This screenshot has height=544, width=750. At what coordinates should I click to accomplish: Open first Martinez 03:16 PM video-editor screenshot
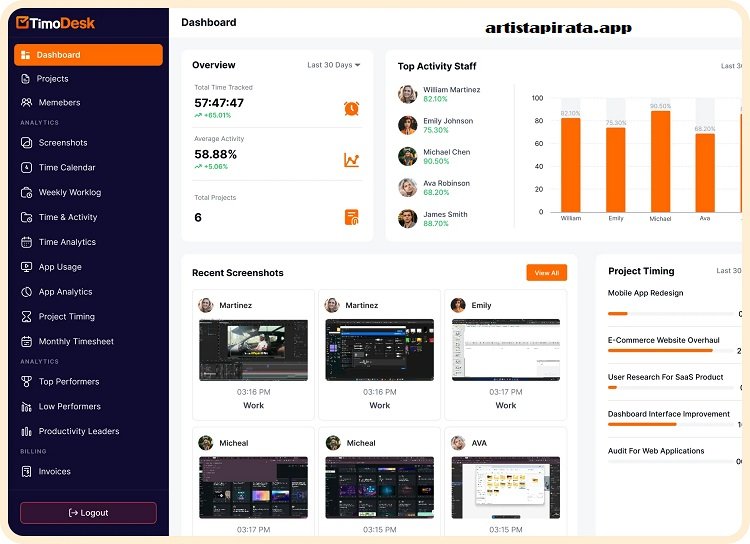pyautogui.click(x=254, y=351)
